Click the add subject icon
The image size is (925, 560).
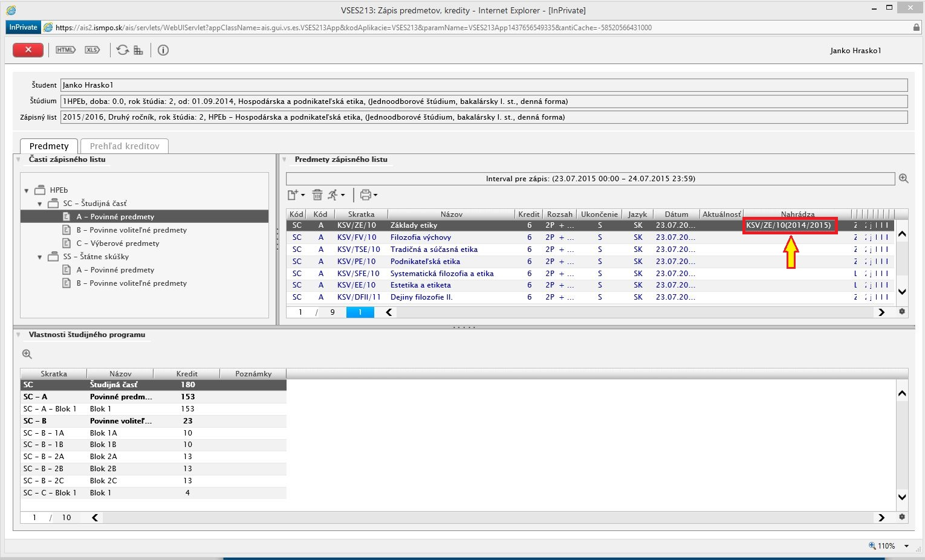293,195
